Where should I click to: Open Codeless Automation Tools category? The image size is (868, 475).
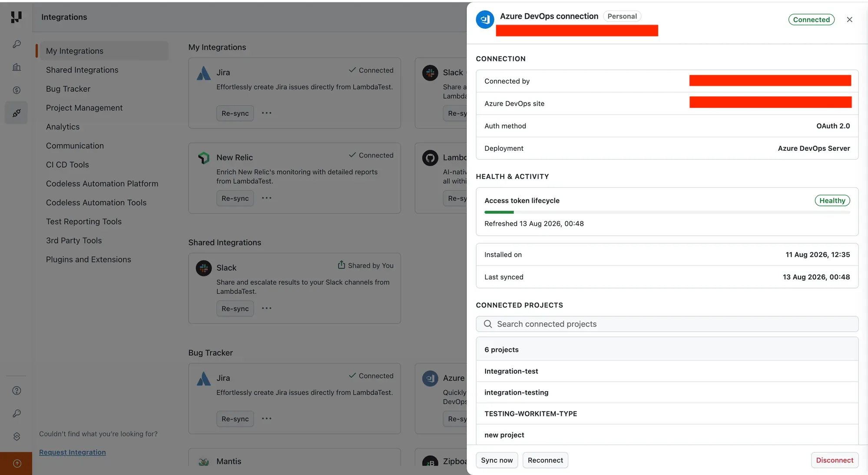(96, 203)
